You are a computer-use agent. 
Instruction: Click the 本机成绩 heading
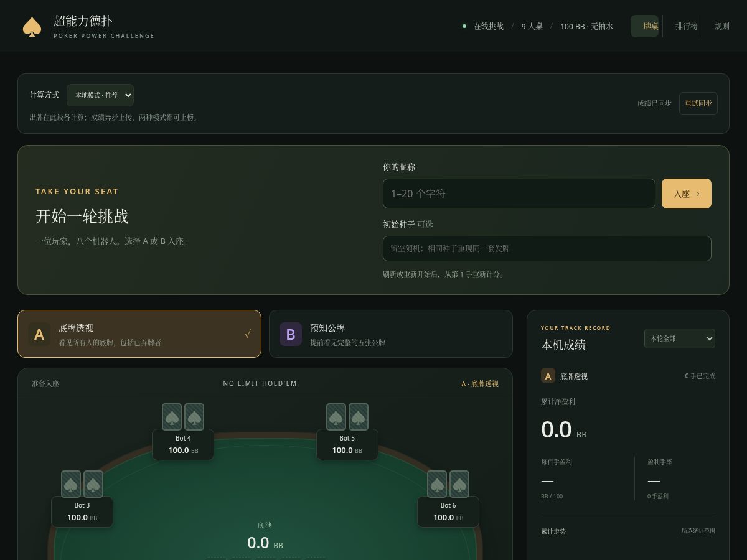click(x=563, y=345)
